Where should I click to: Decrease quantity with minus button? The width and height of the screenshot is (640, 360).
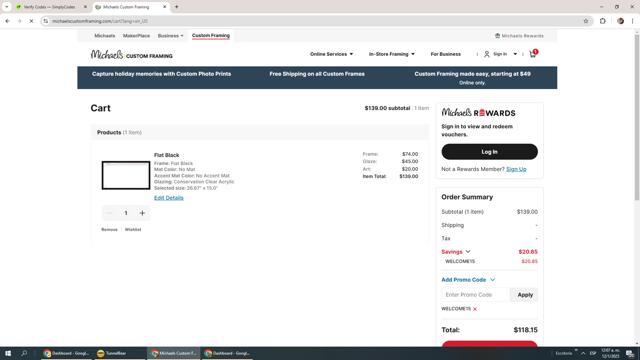pyautogui.click(x=109, y=213)
